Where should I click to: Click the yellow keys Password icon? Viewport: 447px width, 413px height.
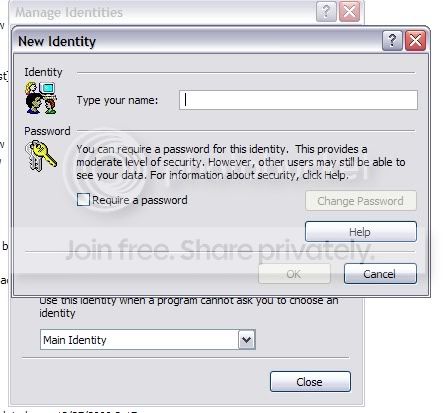(x=41, y=156)
